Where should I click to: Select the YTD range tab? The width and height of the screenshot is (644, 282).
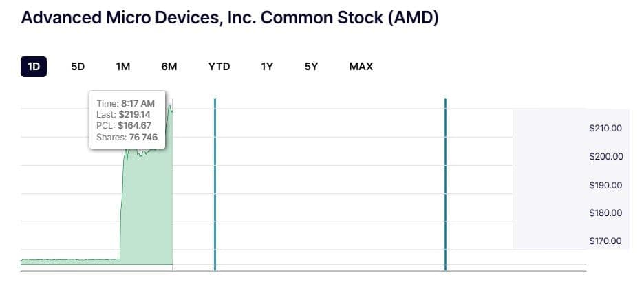click(219, 67)
